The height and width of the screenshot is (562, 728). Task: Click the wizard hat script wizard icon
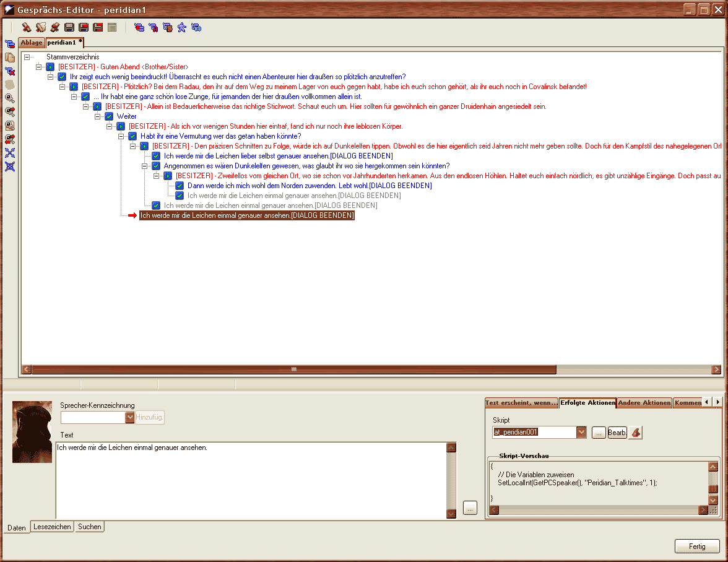pos(635,433)
